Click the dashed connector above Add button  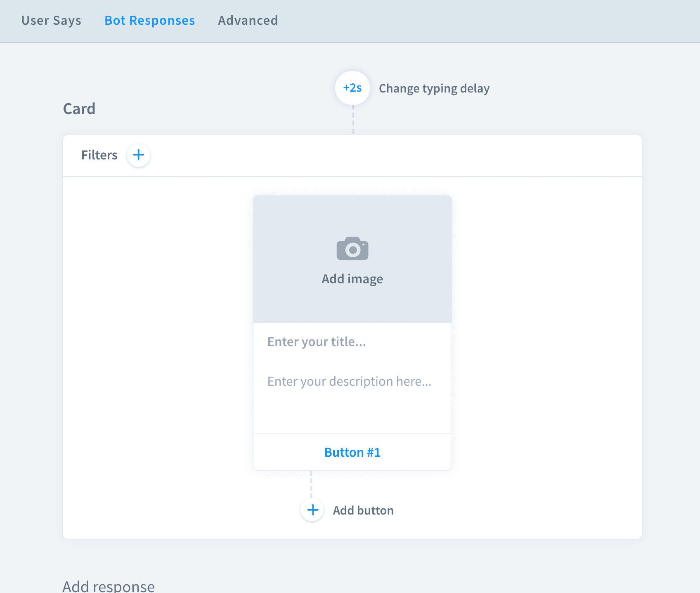coord(311,484)
